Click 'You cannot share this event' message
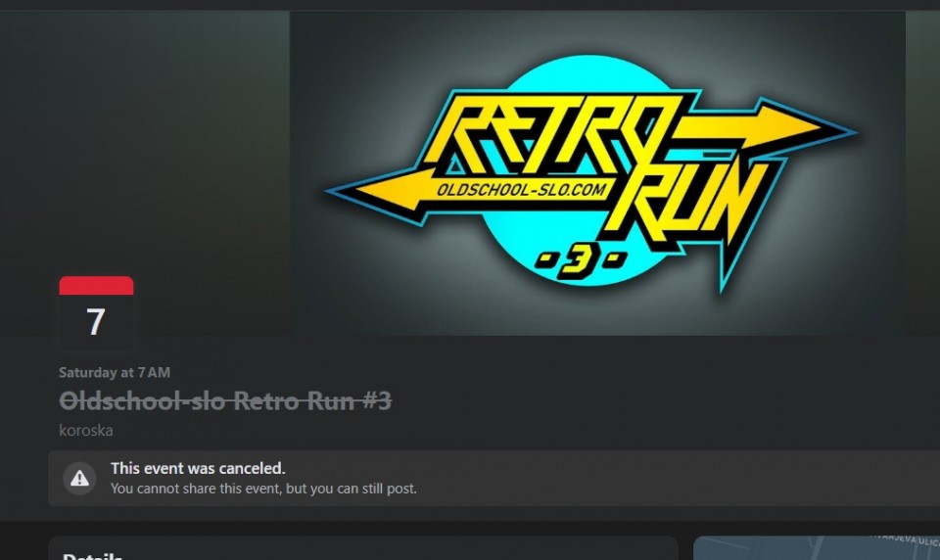The height and width of the screenshot is (560, 940). pos(263,489)
